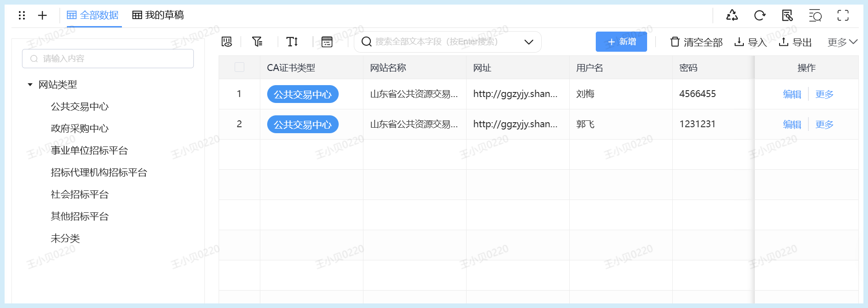The image size is (868, 308).
Task: Click the refresh icon
Action: click(759, 16)
